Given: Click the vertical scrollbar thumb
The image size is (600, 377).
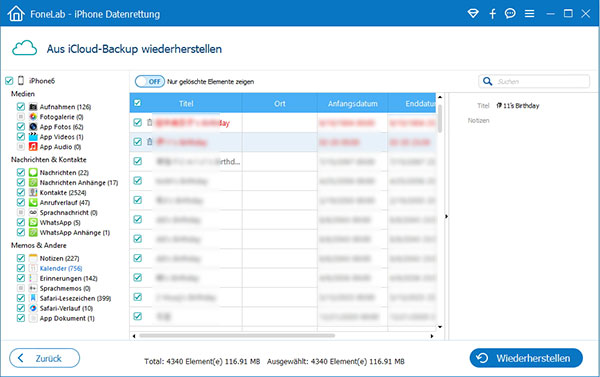Looking at the screenshot, I should point(440,118).
